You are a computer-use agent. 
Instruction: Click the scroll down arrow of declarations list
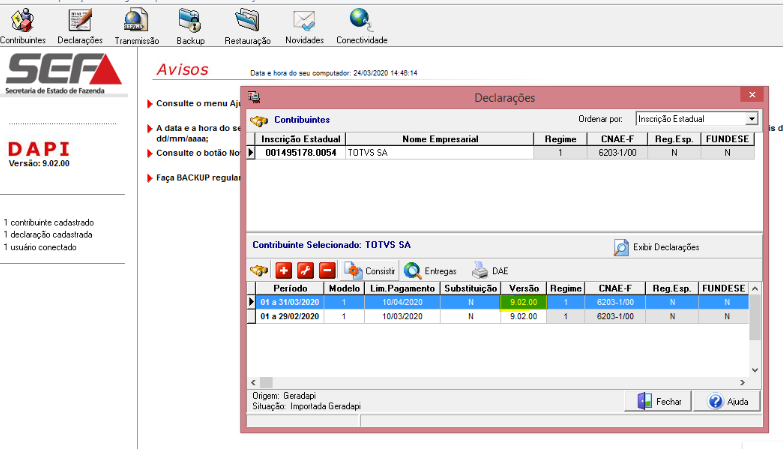tap(755, 370)
